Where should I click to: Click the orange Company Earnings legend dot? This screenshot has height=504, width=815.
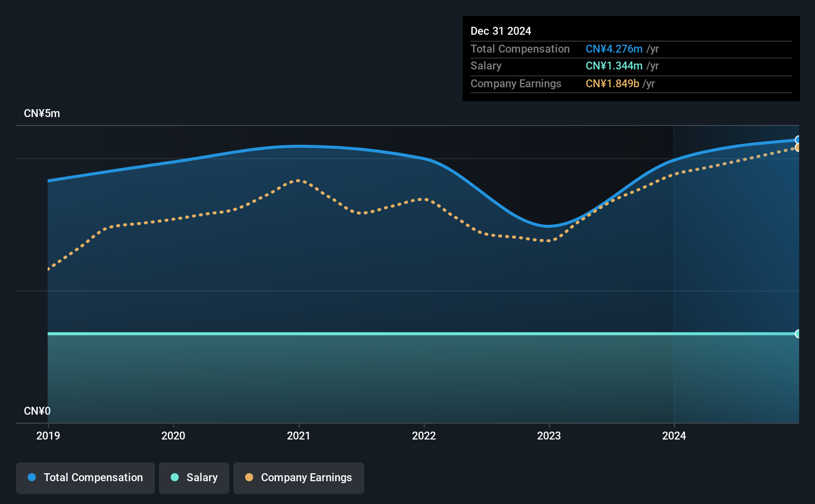tap(249, 477)
